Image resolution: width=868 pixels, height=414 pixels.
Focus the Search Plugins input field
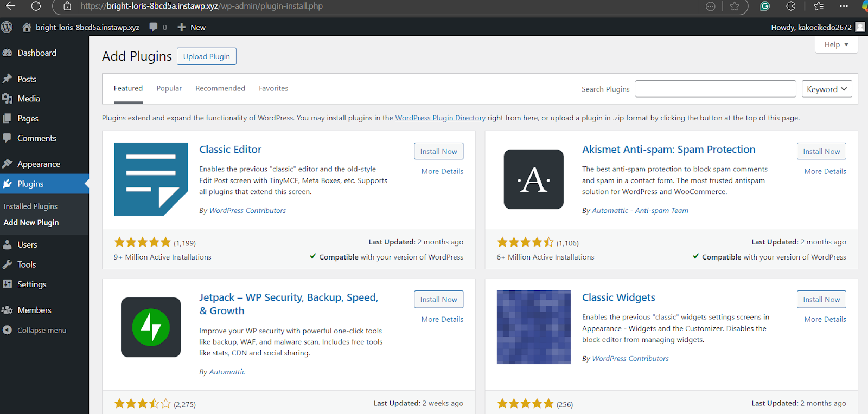[x=715, y=89]
